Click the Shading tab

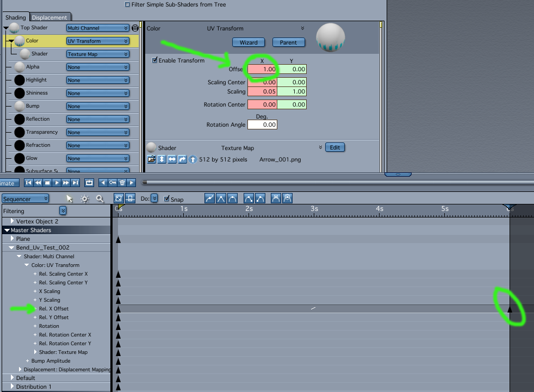(x=15, y=17)
